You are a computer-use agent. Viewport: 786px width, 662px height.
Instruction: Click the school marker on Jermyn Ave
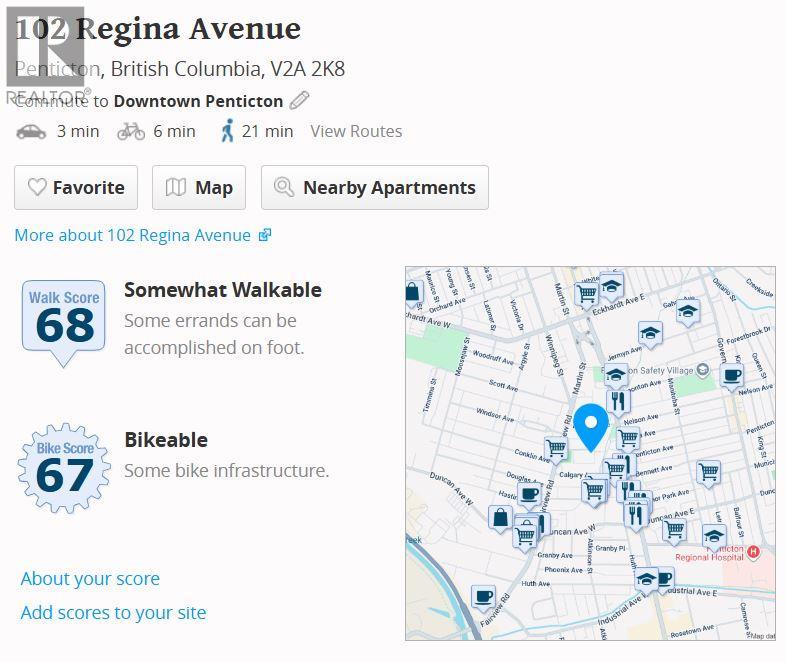650,334
